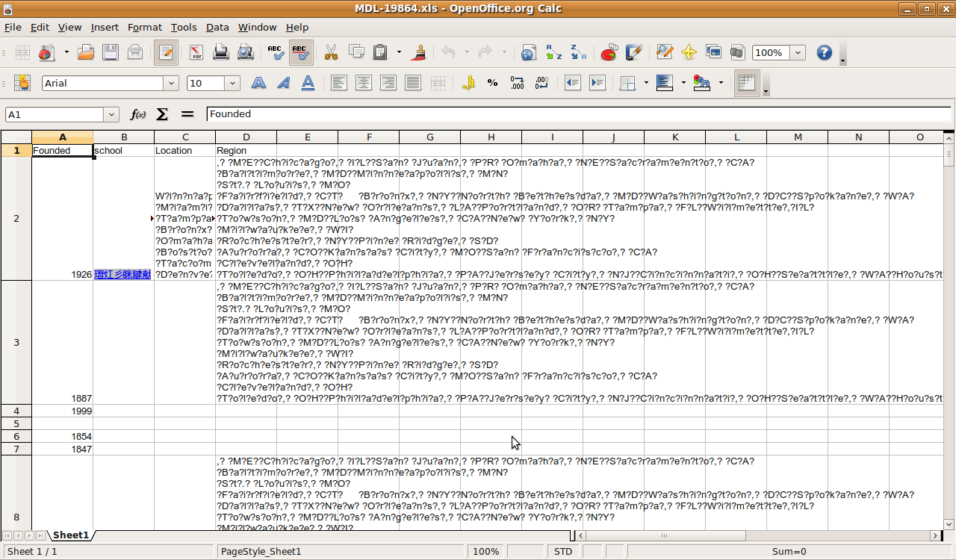Viewport: 956px width, 560px height.
Task: Open Data Sources
Action: 738,52
